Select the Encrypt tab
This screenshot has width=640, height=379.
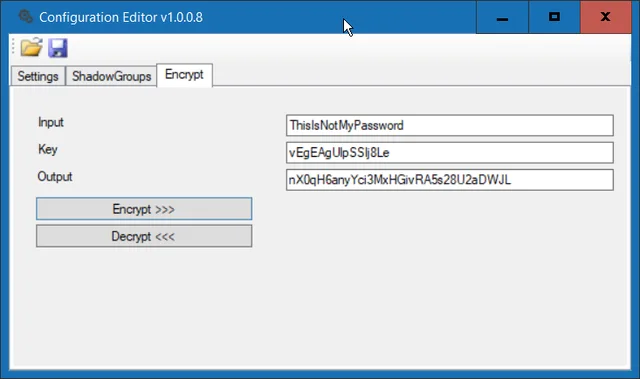click(184, 75)
